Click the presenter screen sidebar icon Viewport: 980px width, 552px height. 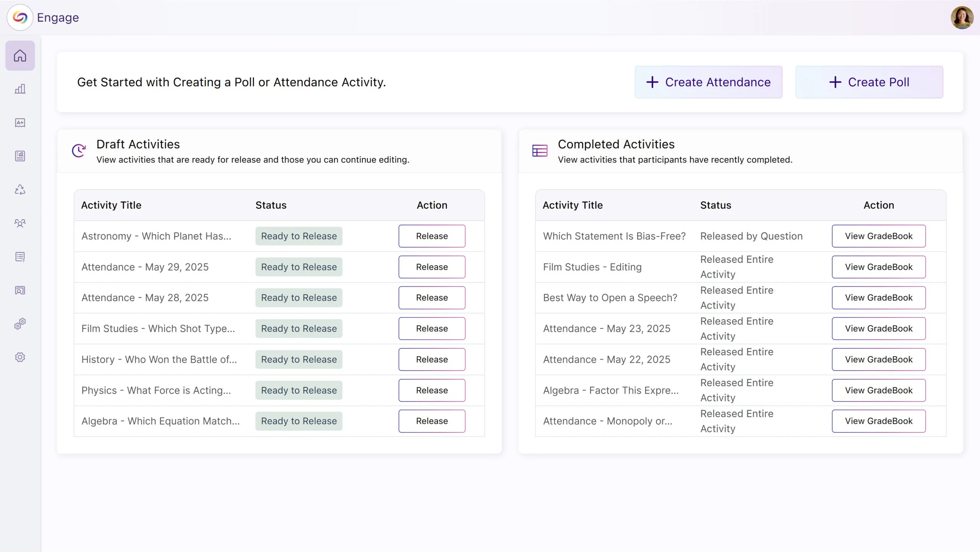(20, 290)
